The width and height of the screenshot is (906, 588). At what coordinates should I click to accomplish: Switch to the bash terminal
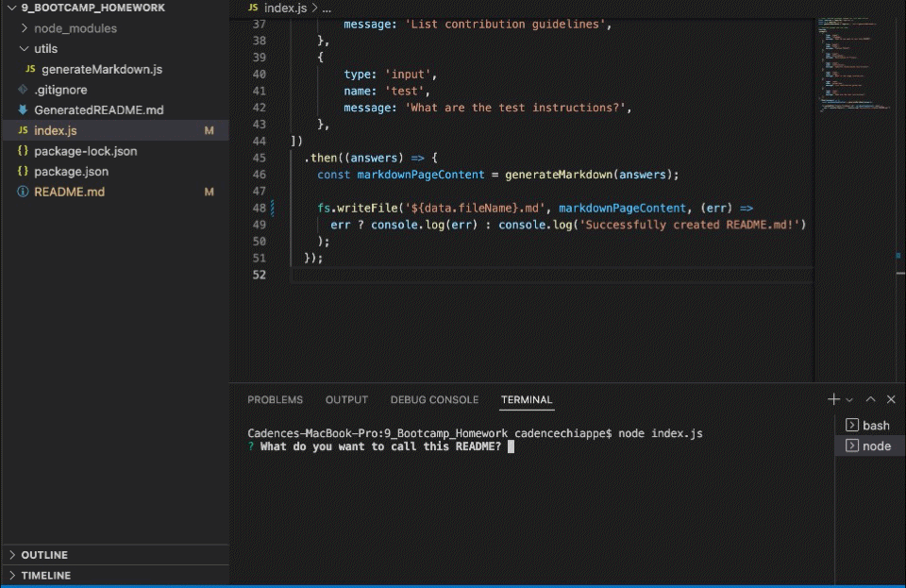click(870, 425)
